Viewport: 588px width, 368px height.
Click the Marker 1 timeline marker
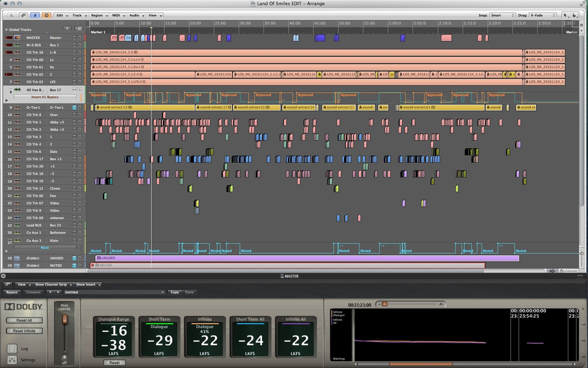[x=98, y=32]
